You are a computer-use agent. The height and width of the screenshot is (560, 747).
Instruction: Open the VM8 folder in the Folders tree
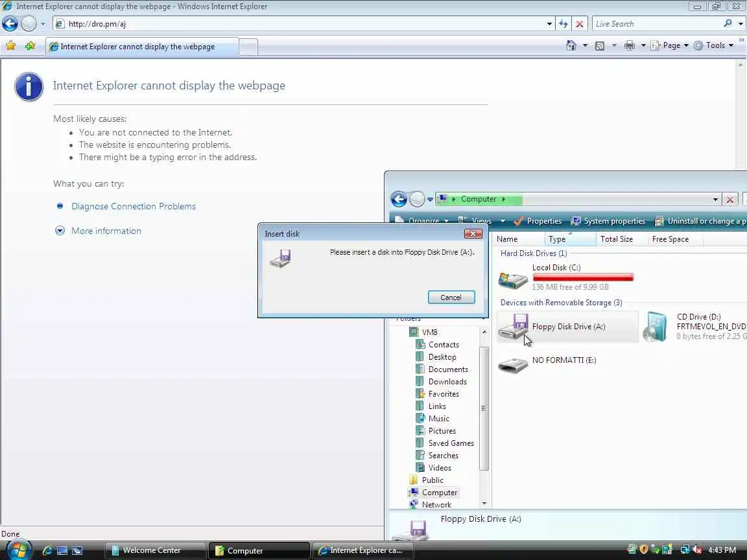pos(423,332)
